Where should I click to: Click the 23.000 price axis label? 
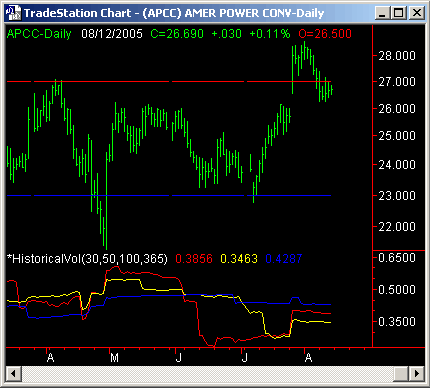click(397, 196)
